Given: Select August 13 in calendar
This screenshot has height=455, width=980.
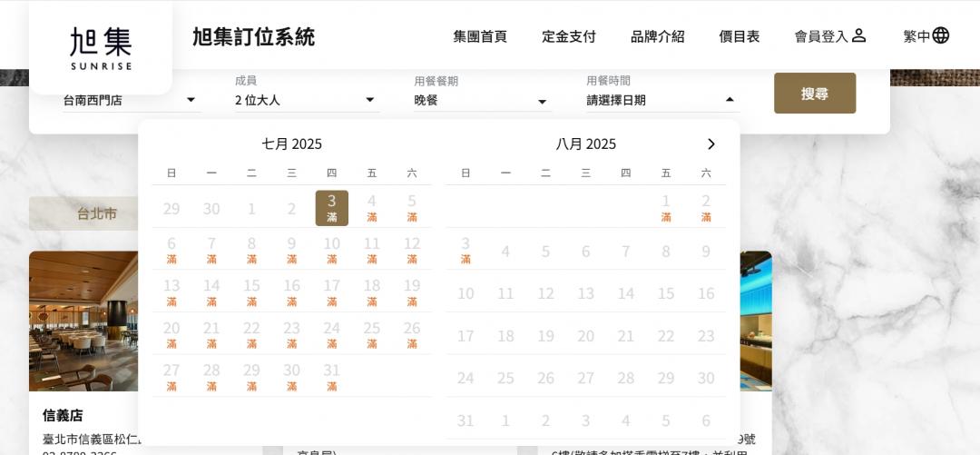Looking at the screenshot, I should tap(585, 293).
